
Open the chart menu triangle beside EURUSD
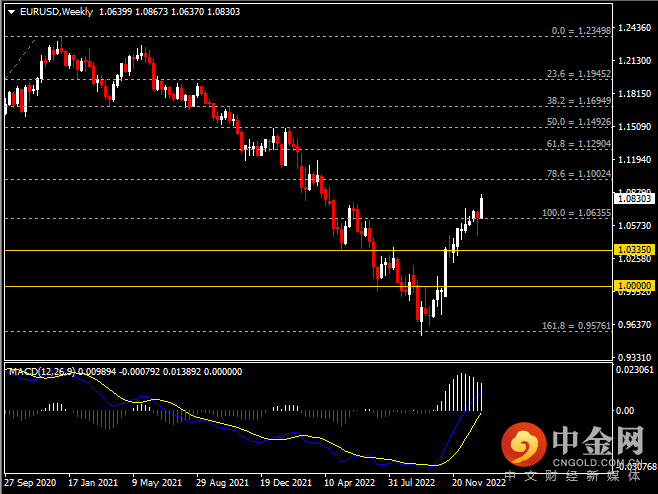[x=11, y=12]
